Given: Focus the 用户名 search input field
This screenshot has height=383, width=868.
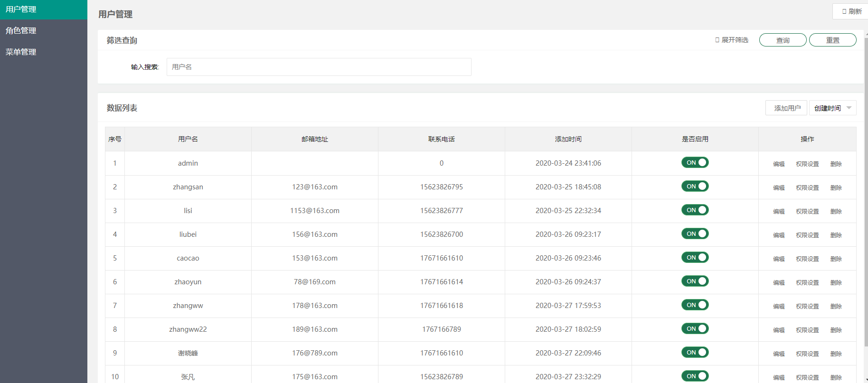Looking at the screenshot, I should pos(319,67).
